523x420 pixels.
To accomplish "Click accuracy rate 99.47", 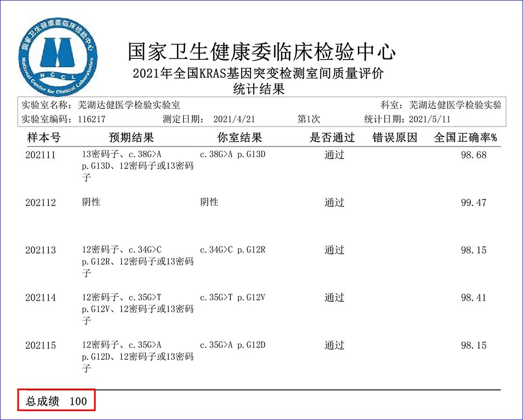I will pos(474,203).
